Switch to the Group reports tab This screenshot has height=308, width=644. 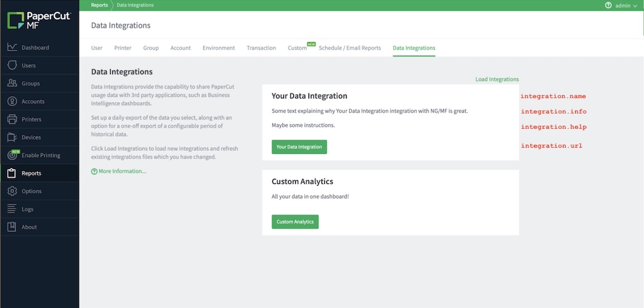click(x=151, y=48)
